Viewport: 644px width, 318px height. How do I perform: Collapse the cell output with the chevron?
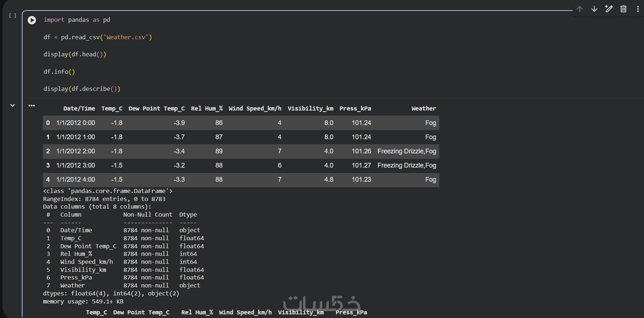[x=12, y=105]
